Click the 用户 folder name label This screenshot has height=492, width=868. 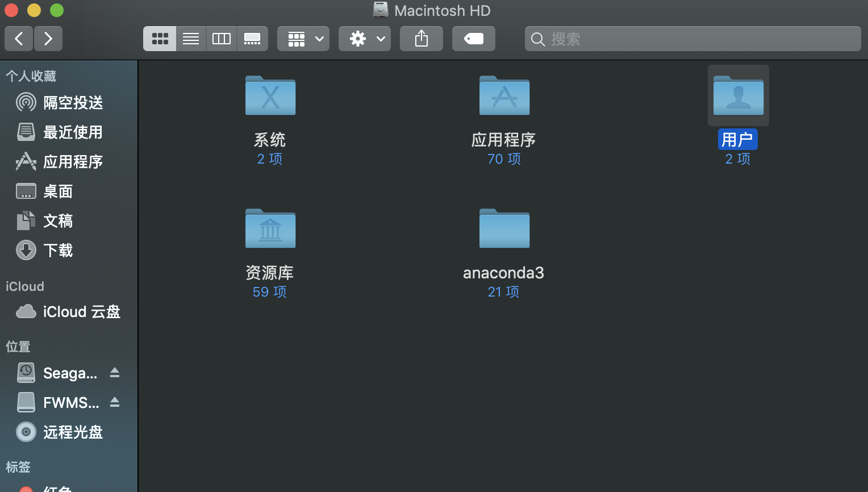click(737, 139)
